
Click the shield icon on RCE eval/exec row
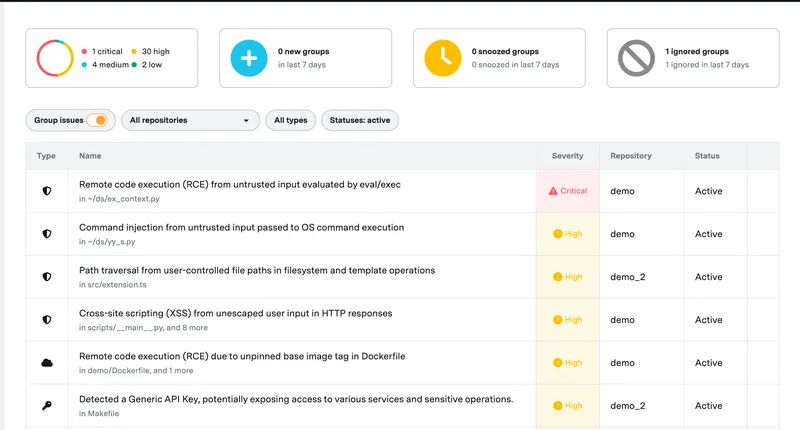click(x=46, y=191)
